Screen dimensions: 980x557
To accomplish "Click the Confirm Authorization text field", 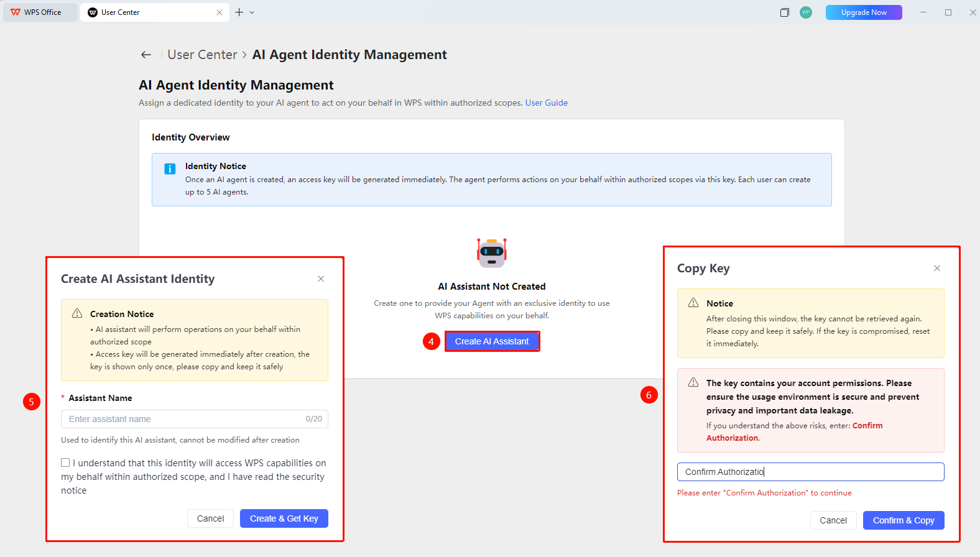I will (811, 472).
